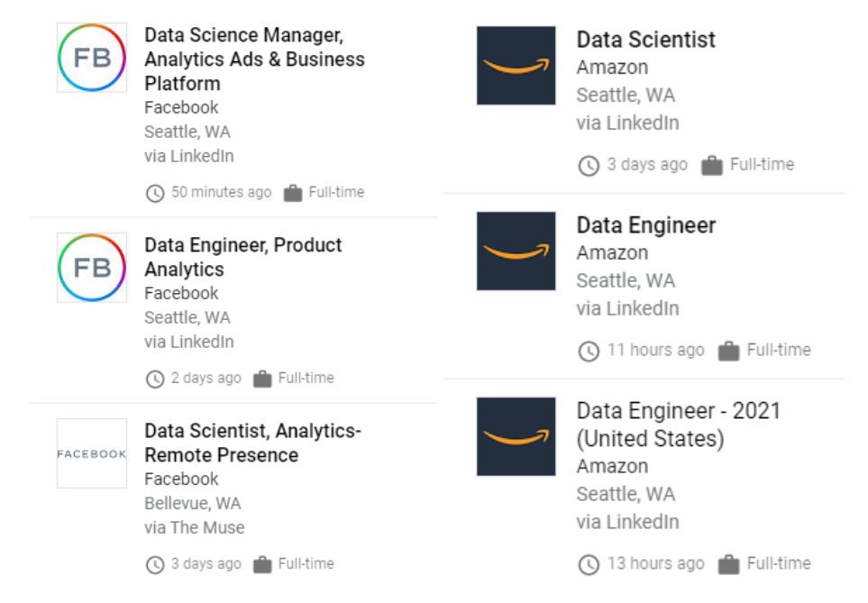Click the Amazon logo beside the 11 hours ago listing
This screenshot has width=868, height=603.
pos(516,251)
